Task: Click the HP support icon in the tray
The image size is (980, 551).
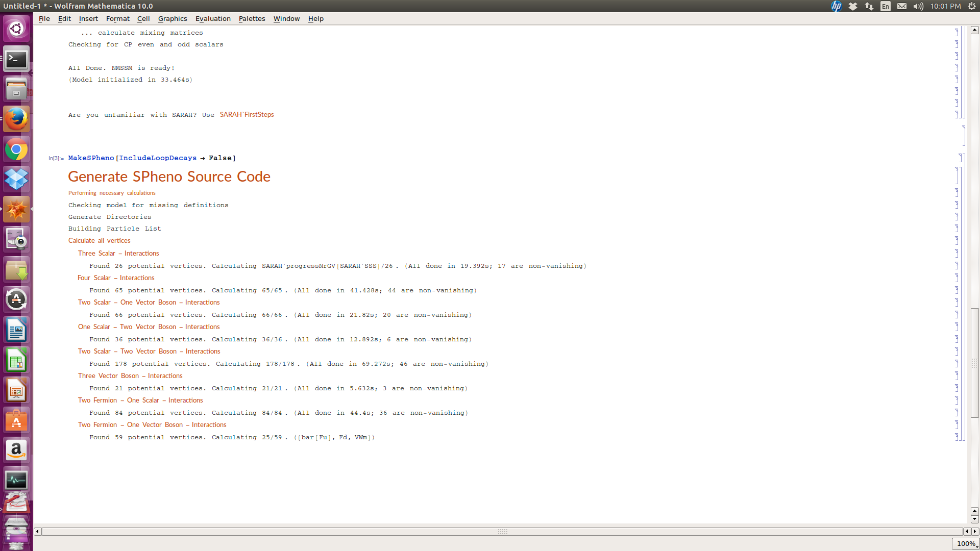Action: click(x=836, y=6)
